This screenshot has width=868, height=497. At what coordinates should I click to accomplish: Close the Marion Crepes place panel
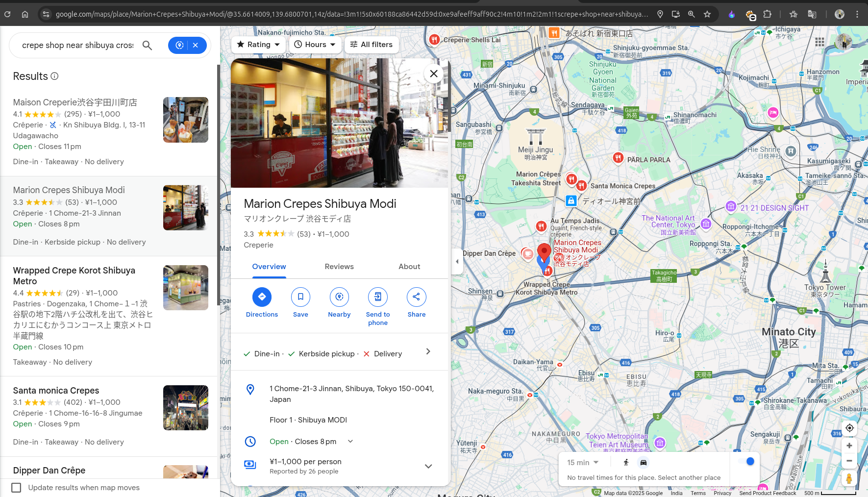434,74
